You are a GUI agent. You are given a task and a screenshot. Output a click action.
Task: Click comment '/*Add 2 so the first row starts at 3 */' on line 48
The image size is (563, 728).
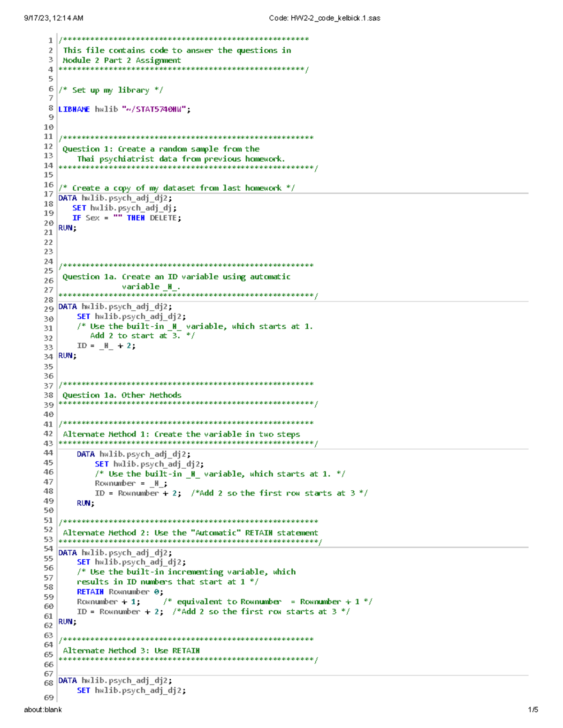[x=279, y=493]
